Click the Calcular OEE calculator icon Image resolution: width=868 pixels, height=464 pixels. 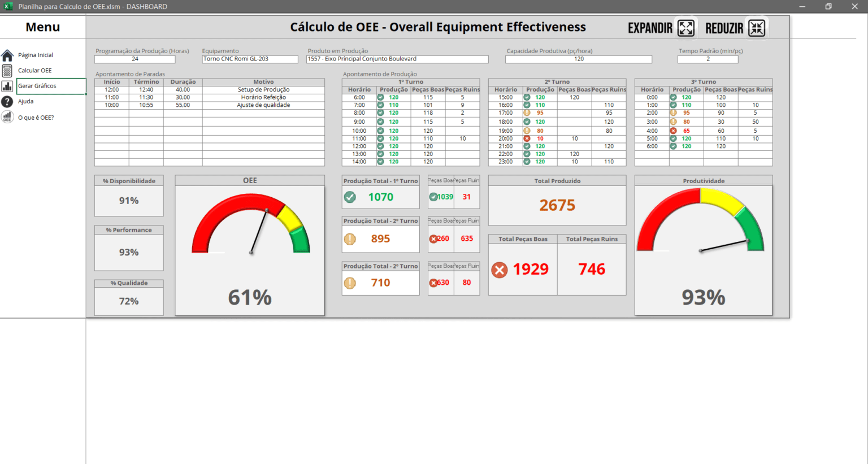coord(7,71)
